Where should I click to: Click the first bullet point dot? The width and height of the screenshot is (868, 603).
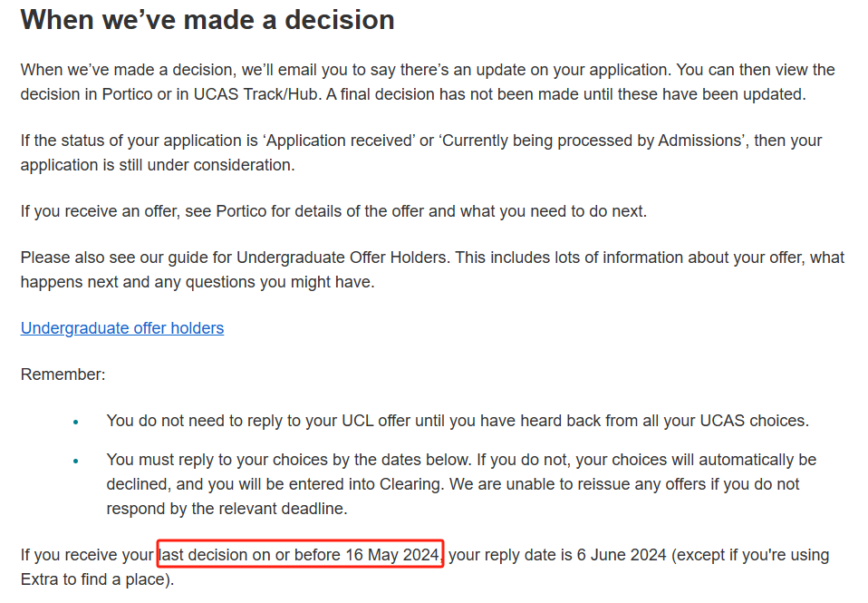(76, 422)
